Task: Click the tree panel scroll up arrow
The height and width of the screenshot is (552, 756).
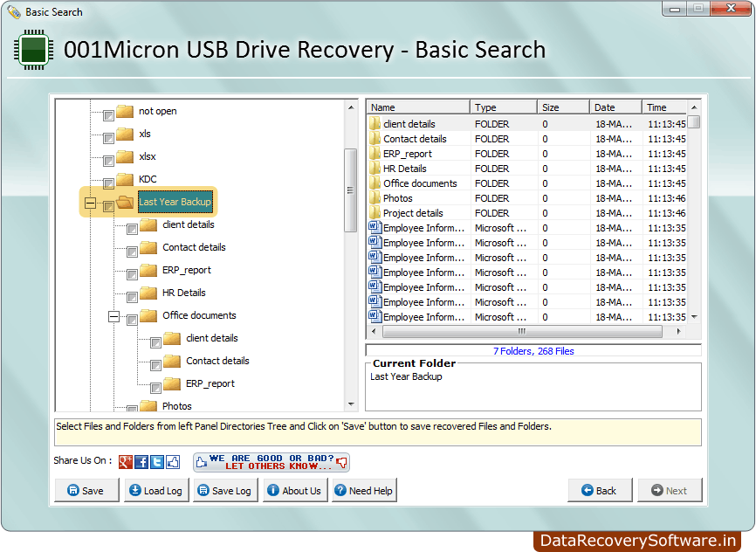Action: pyautogui.click(x=351, y=107)
